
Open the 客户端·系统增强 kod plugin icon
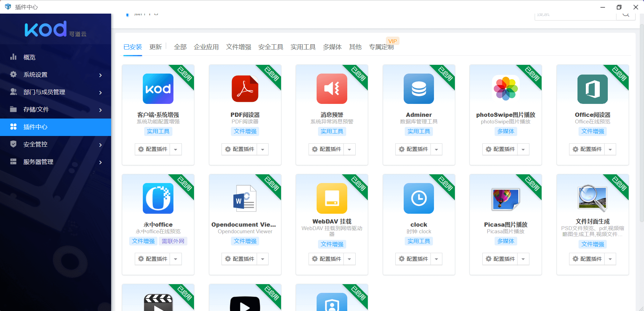[x=158, y=89]
